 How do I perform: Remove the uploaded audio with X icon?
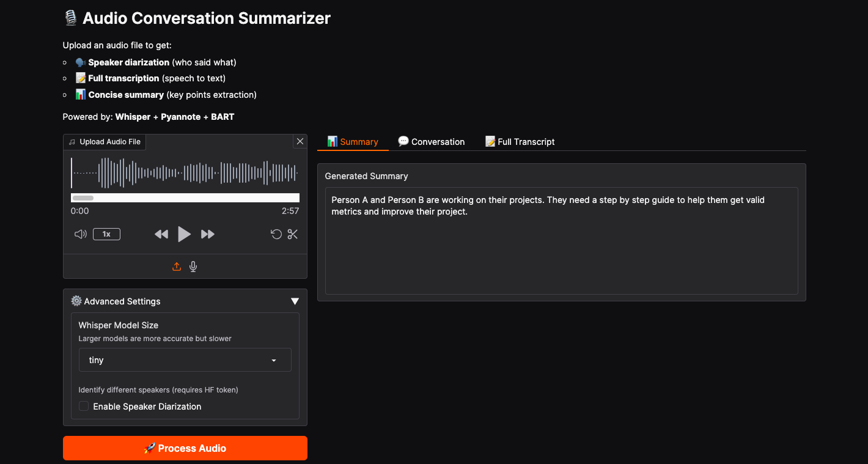[300, 141]
